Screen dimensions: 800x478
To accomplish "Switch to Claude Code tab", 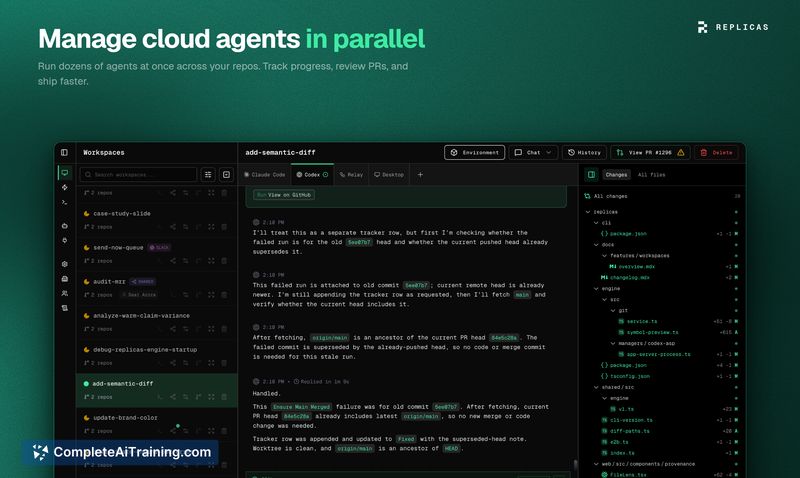I will [x=264, y=174].
